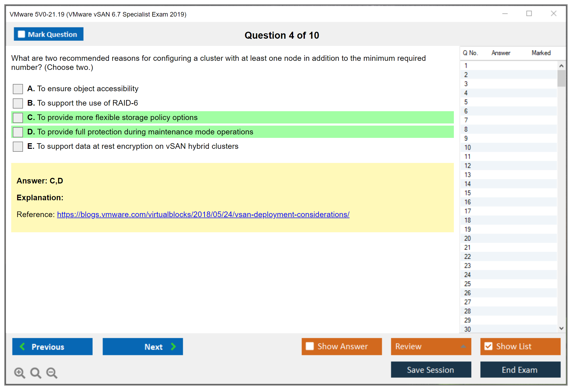Maximize the exam window
The width and height of the screenshot is (574, 392).
click(529, 14)
